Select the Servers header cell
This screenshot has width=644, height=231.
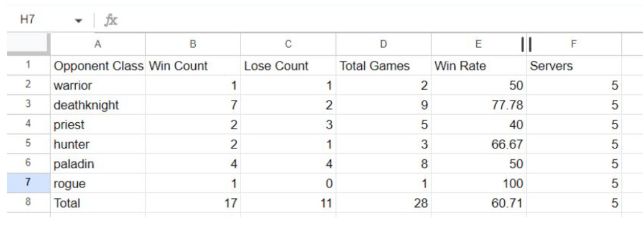pos(574,65)
